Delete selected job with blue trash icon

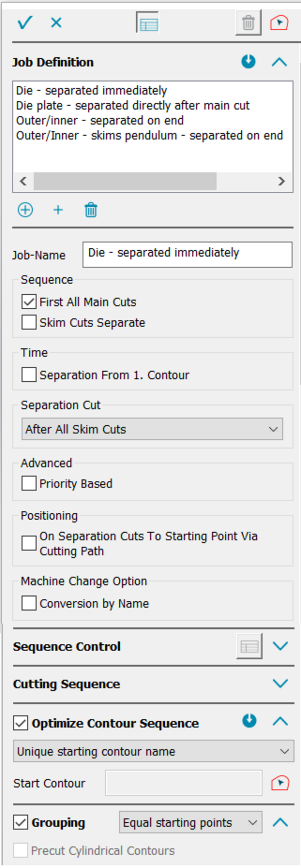91,210
